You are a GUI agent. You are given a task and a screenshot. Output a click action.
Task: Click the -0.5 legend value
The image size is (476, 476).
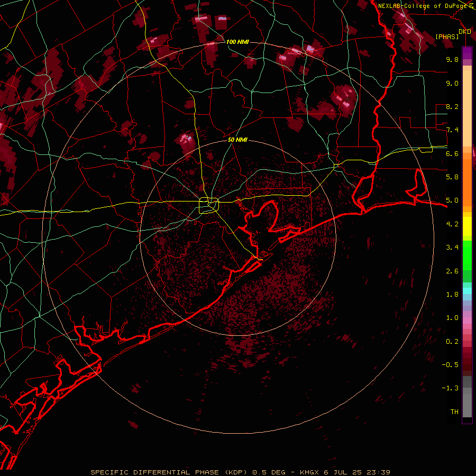pos(450,365)
